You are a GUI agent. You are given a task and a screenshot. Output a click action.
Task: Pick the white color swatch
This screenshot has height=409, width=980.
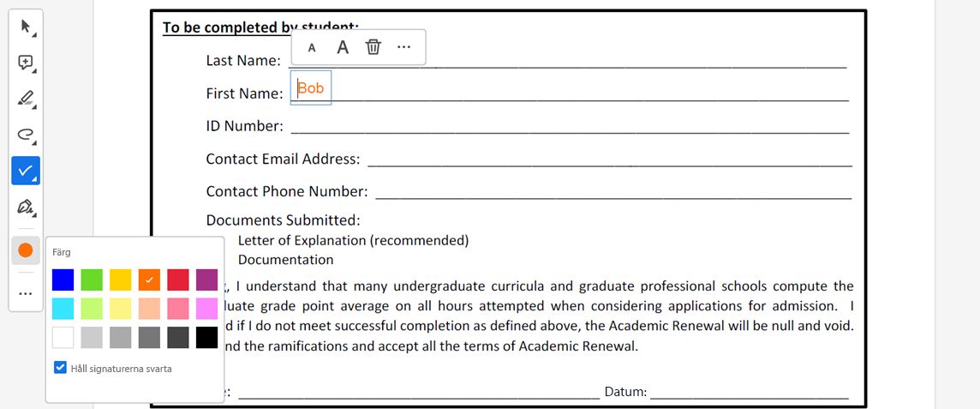coord(63,337)
